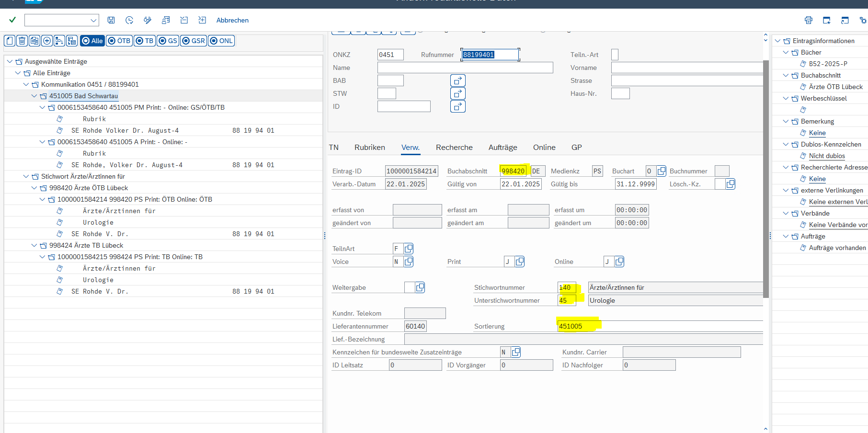Open the gear settings icon
The width and height of the screenshot is (868, 433).
click(863, 20)
